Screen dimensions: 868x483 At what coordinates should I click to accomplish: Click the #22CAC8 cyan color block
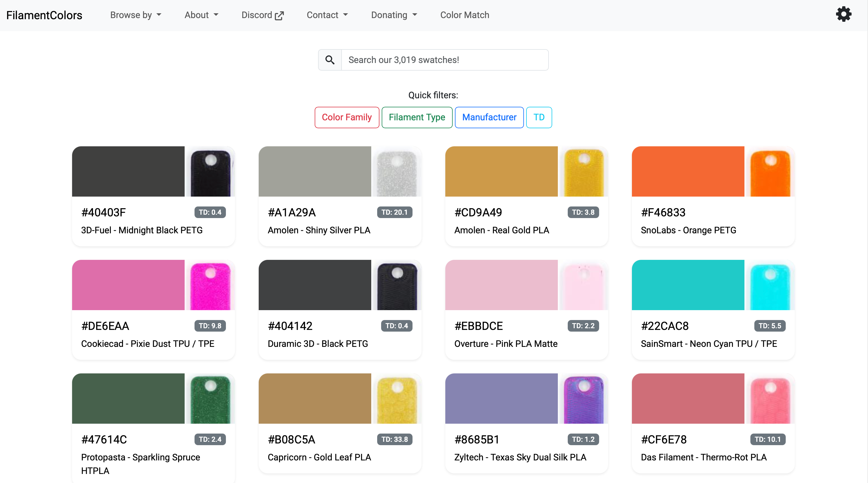[688, 285]
